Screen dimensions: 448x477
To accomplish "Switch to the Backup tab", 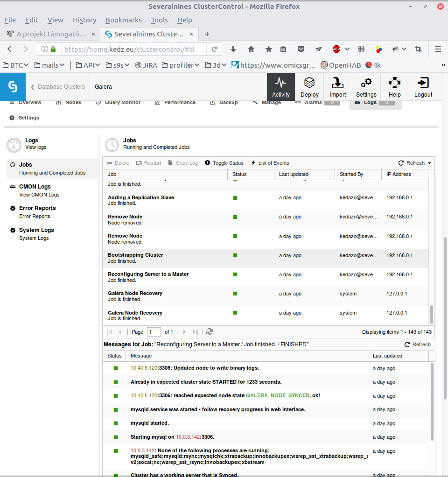I will point(224,103).
